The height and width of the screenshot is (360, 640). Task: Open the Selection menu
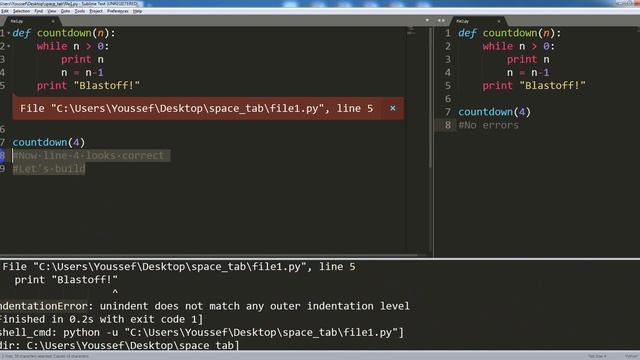21,11
